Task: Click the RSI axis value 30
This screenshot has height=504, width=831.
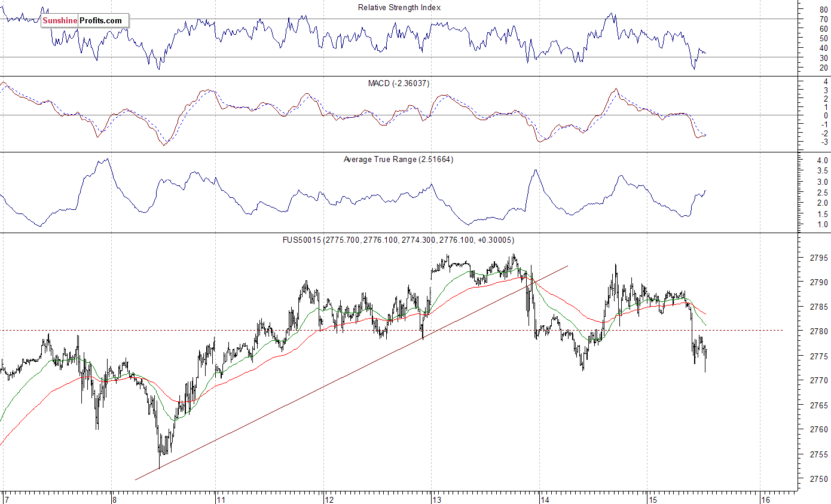Action: [823, 58]
